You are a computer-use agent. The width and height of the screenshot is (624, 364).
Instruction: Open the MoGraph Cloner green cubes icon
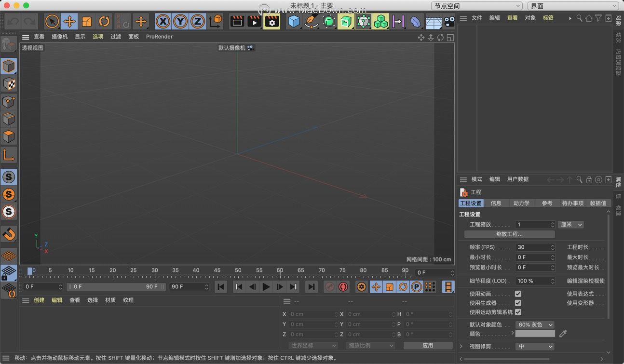pos(381,21)
